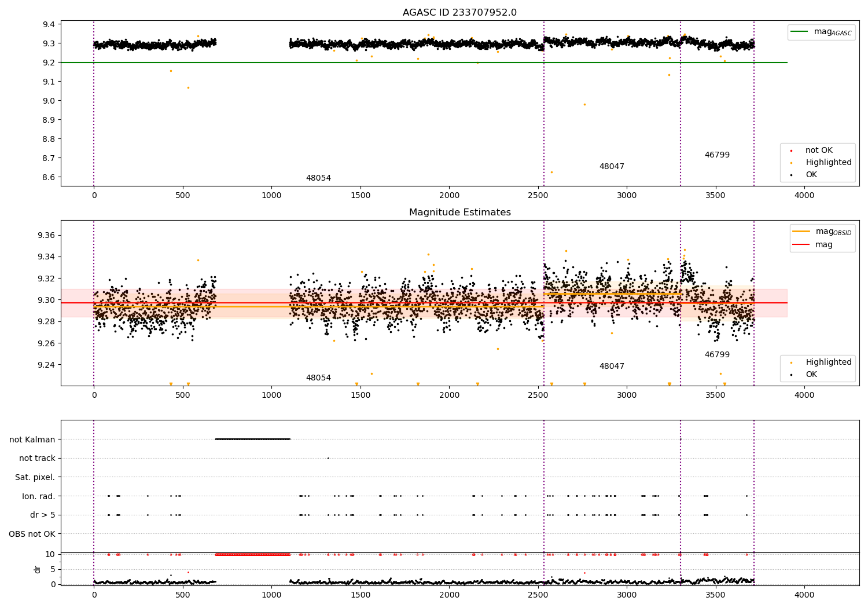Click the rotated 'dr' y-axis label
Screen dimensions: 868x608
coord(38,569)
